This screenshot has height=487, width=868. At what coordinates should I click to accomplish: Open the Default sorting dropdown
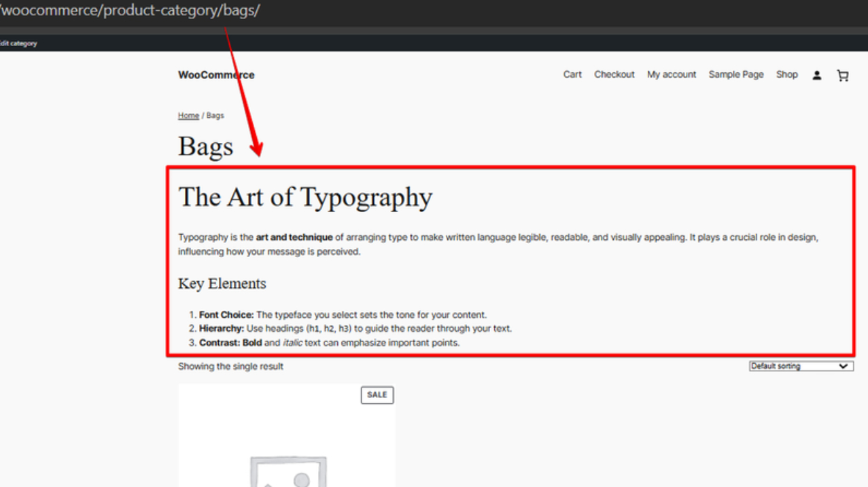point(801,366)
